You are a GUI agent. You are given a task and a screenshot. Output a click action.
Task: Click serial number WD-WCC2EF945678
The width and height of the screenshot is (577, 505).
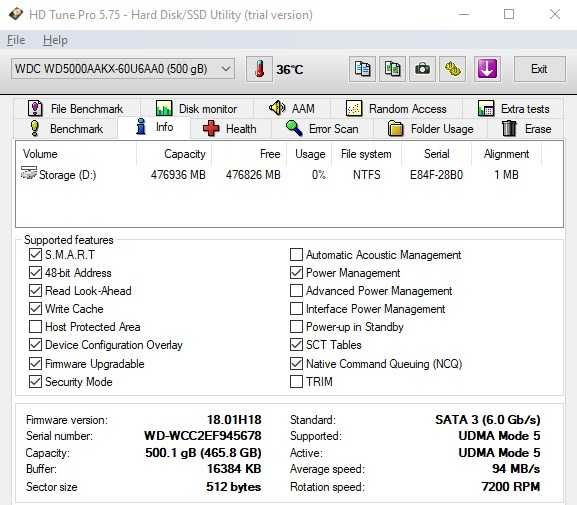203,436
